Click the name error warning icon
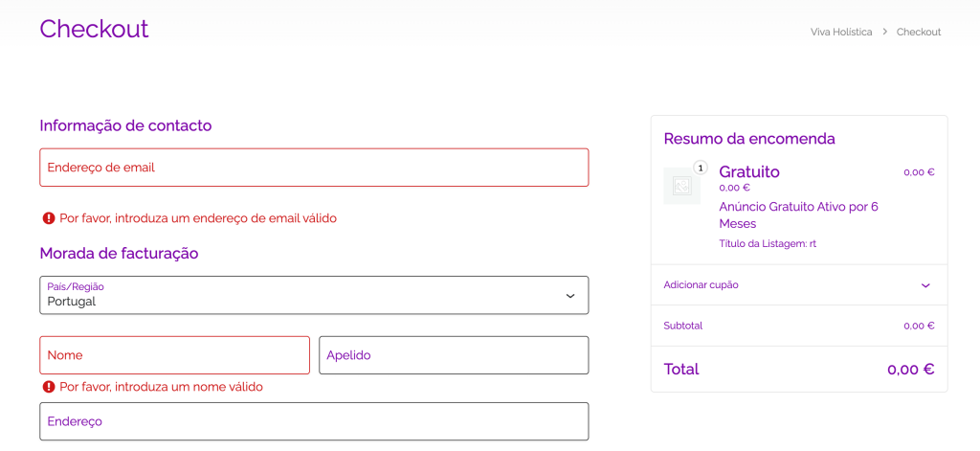Image resolution: width=980 pixels, height=451 pixels. coord(49,387)
